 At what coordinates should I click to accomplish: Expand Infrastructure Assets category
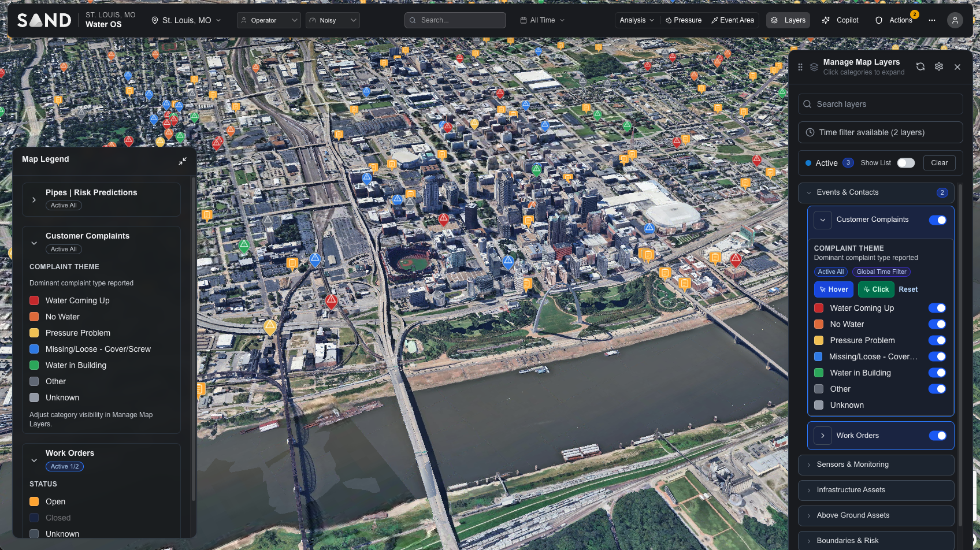[876, 490]
